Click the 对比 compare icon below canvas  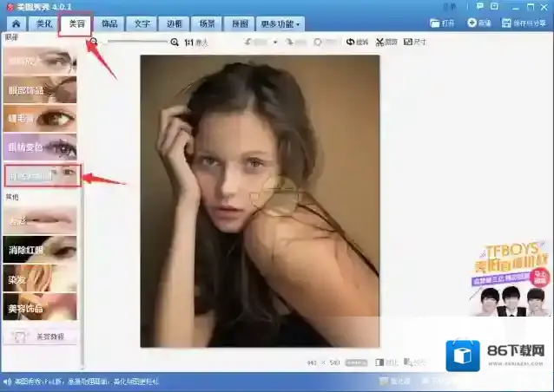click(x=386, y=363)
